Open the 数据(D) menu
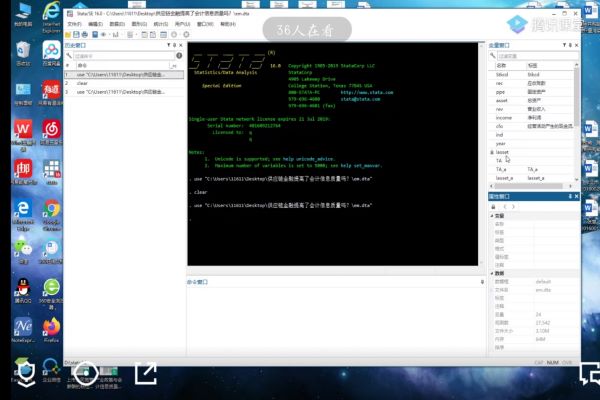Image resolution: width=600 pixels, height=400 pixels. coord(117,24)
